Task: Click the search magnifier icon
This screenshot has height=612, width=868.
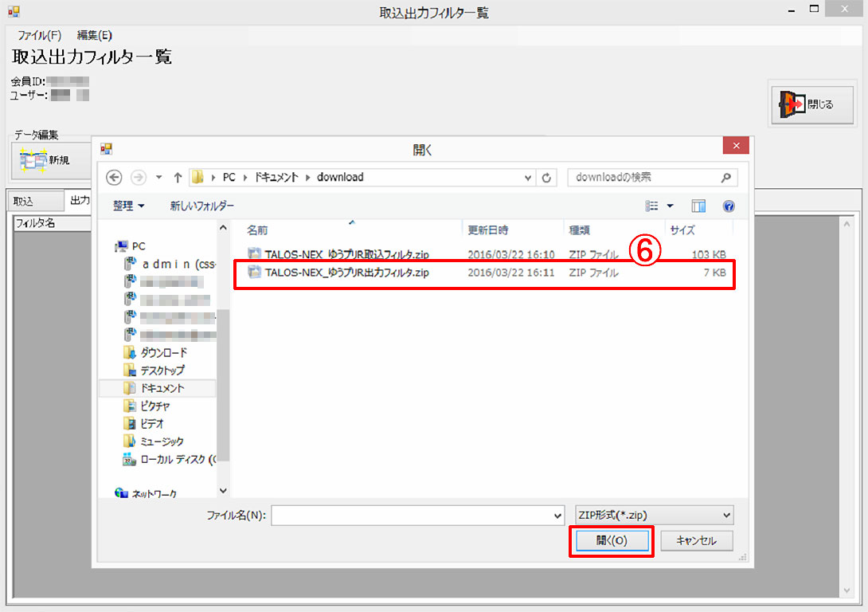Action: [x=725, y=177]
